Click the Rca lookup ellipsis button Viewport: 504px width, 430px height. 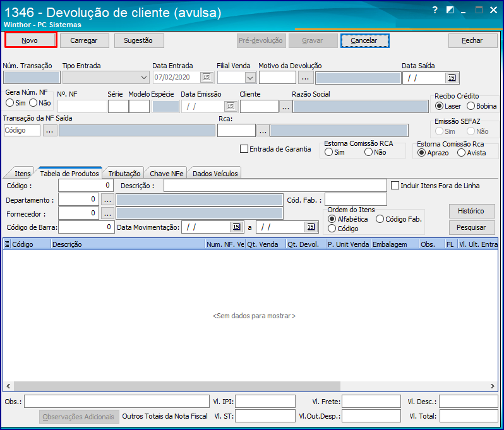coord(263,131)
